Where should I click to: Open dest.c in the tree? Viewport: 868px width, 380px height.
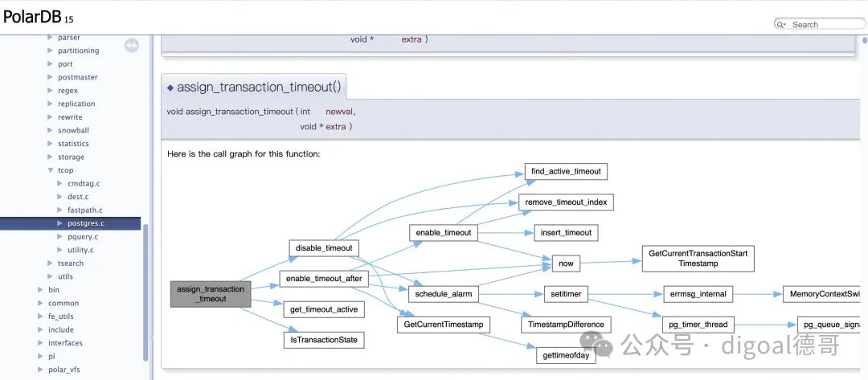tap(78, 197)
